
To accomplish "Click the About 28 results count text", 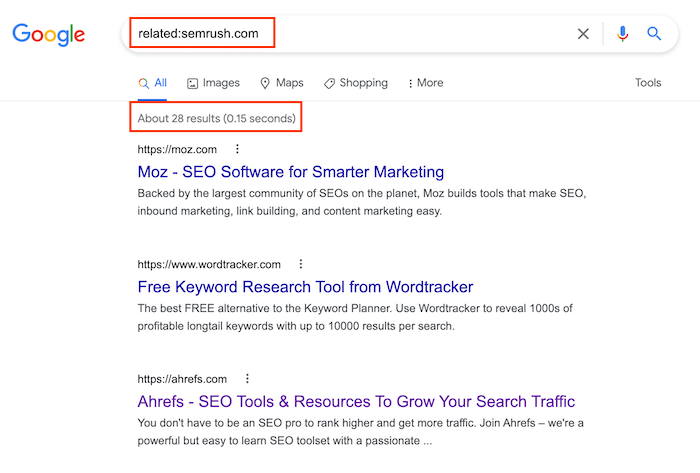I will (217, 118).
